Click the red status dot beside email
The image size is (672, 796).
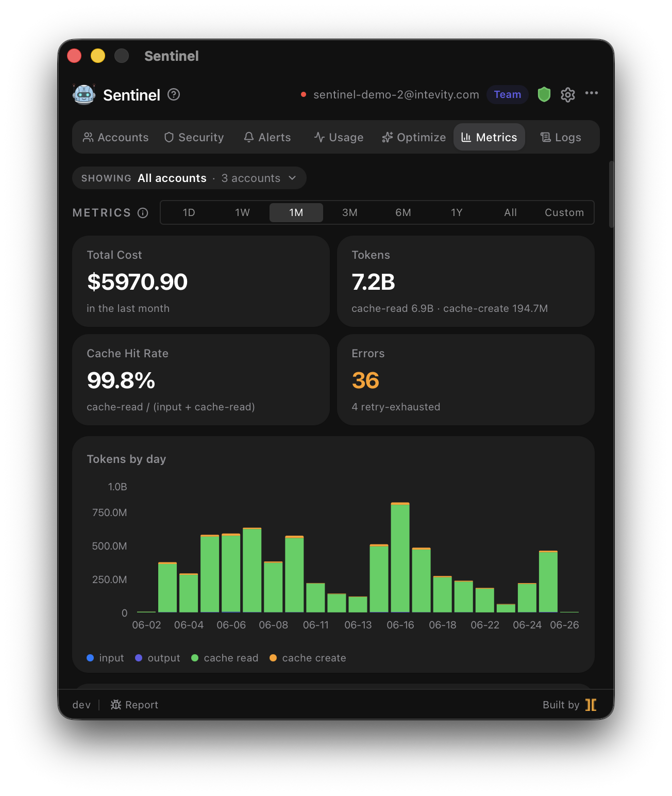(304, 94)
